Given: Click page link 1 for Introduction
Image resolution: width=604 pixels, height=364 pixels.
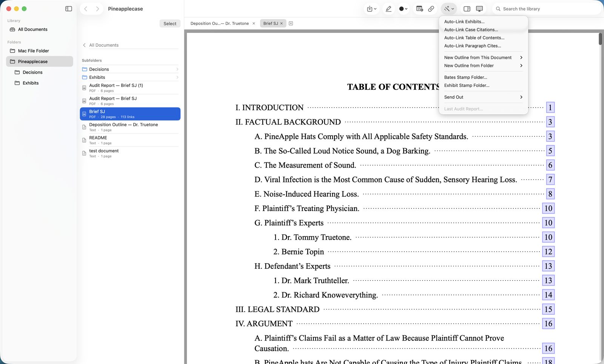Looking at the screenshot, I should (550, 108).
